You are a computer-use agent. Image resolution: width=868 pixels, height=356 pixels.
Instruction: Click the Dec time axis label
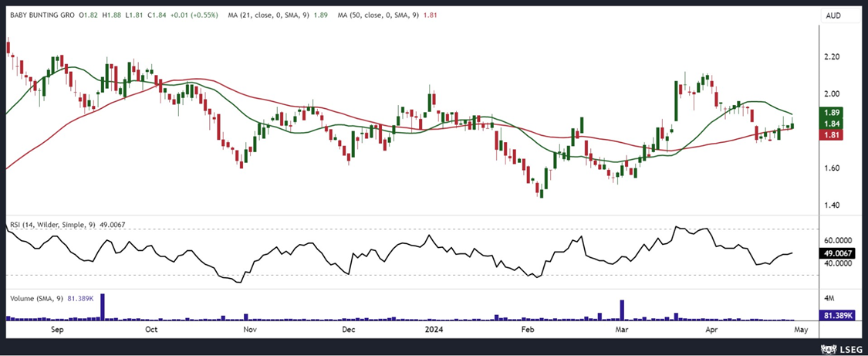348,331
